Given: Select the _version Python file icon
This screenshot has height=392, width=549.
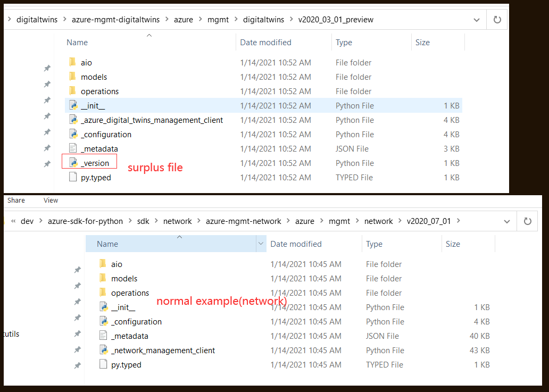Looking at the screenshot, I should (73, 163).
